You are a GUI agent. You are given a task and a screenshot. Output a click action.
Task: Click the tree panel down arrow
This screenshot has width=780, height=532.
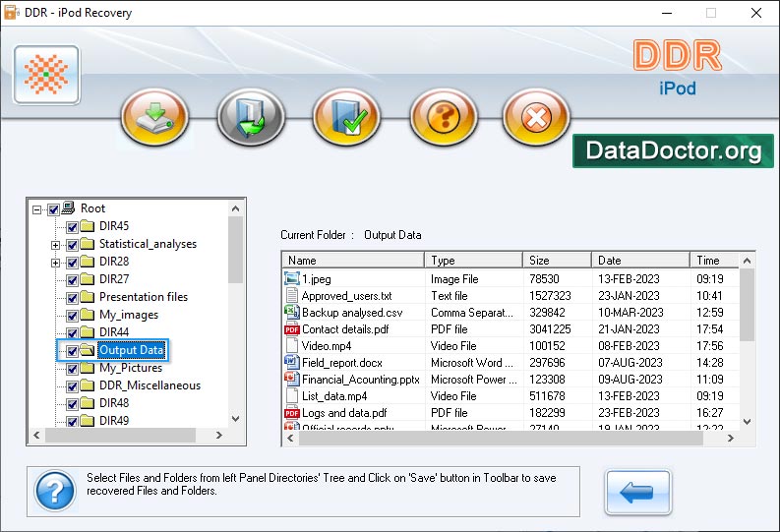pyautogui.click(x=236, y=419)
